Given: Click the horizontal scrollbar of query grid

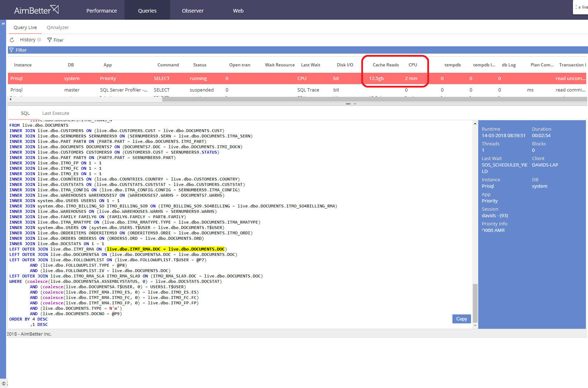Looking at the screenshot, I should tap(374, 99).
